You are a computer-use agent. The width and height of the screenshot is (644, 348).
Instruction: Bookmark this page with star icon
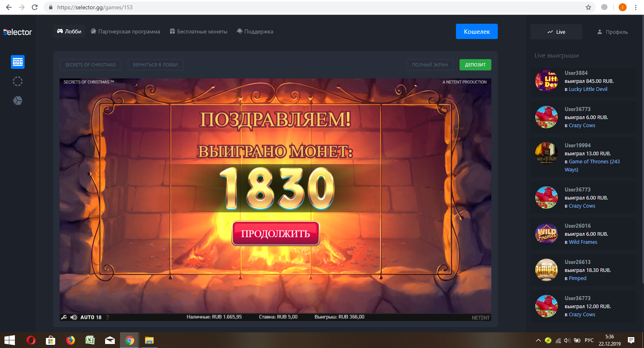[588, 7]
